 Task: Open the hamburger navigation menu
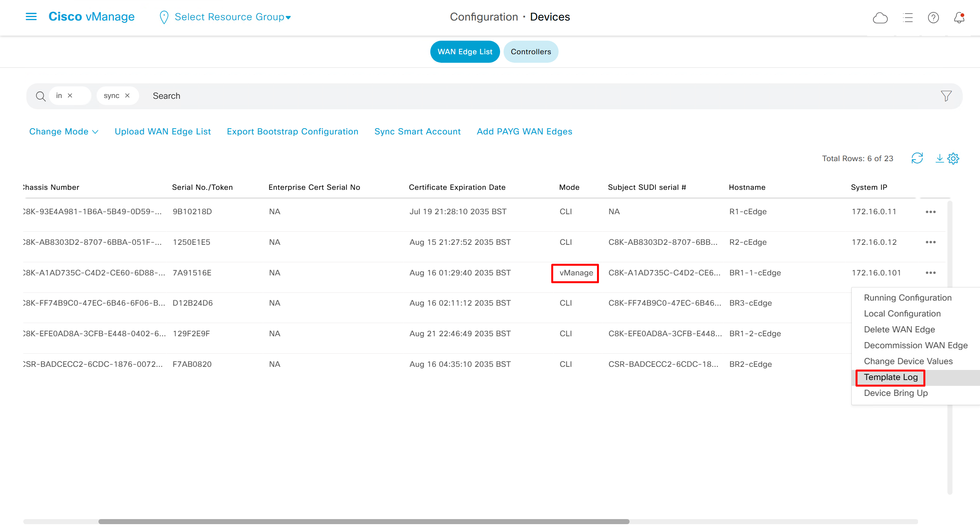[x=31, y=17]
